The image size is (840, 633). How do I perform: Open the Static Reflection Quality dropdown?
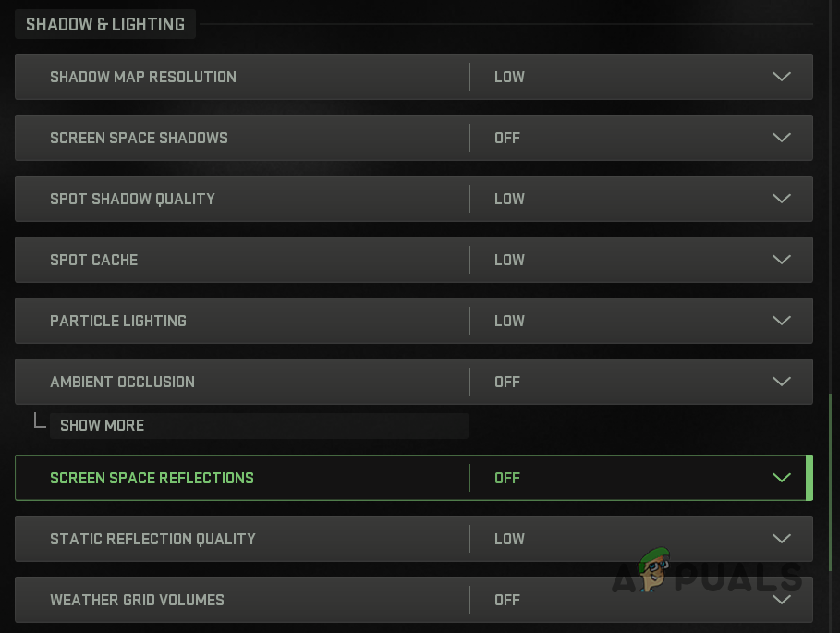(781, 539)
